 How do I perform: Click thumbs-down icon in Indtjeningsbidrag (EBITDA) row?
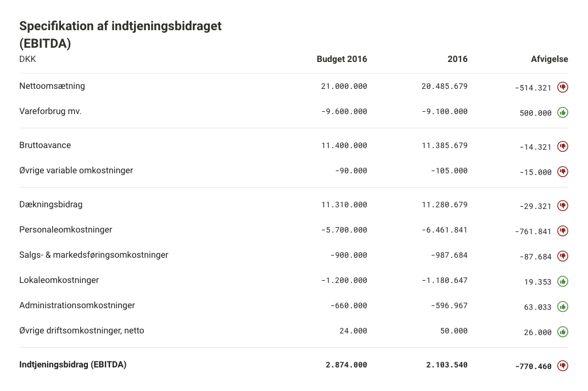[x=563, y=366]
